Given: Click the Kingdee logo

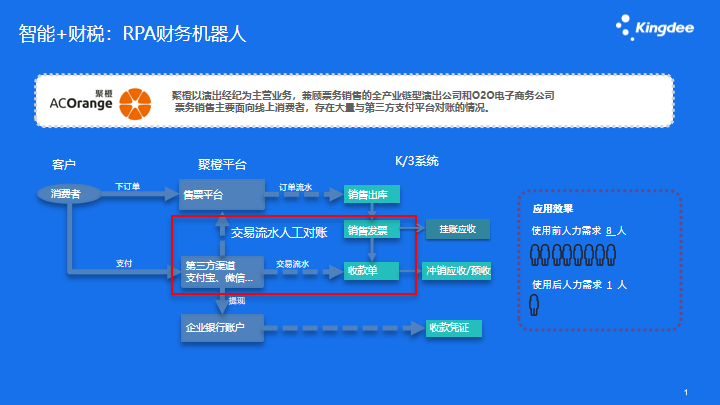Looking at the screenshot, I should [655, 28].
